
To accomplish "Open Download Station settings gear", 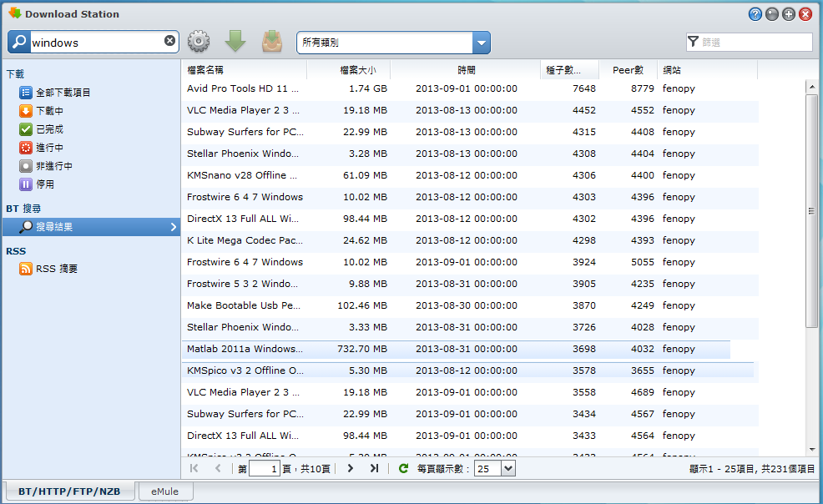I will tap(199, 42).
